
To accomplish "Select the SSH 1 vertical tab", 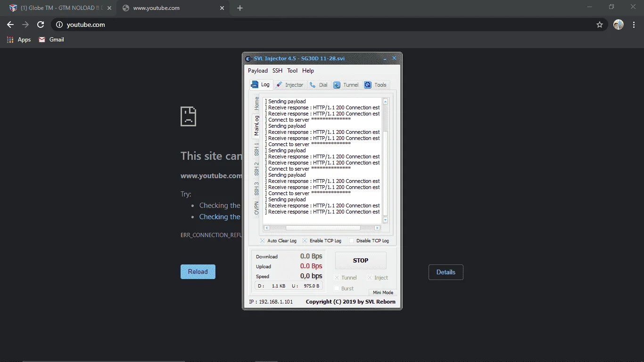I will tap(256, 149).
